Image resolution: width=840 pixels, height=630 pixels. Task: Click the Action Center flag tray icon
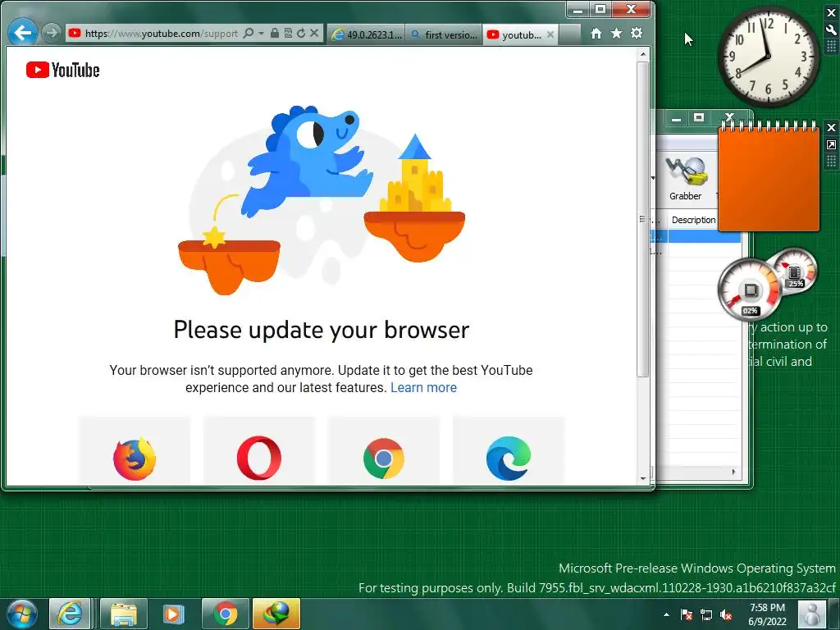coord(687,614)
